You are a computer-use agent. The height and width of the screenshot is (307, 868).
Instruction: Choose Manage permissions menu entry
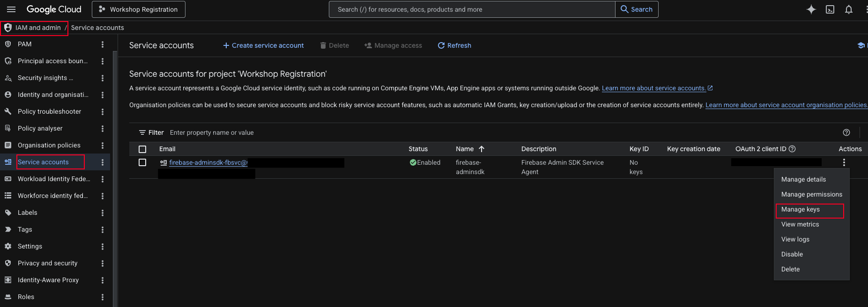coord(811,194)
